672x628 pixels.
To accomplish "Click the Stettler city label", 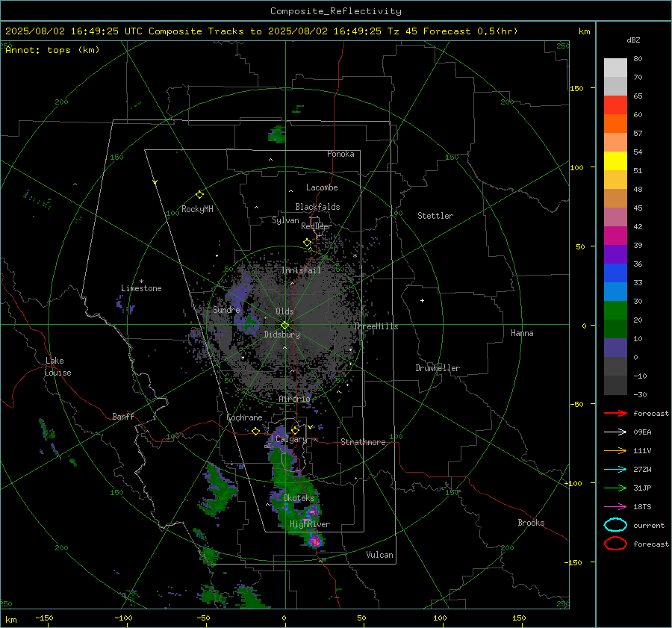I will 435,216.
